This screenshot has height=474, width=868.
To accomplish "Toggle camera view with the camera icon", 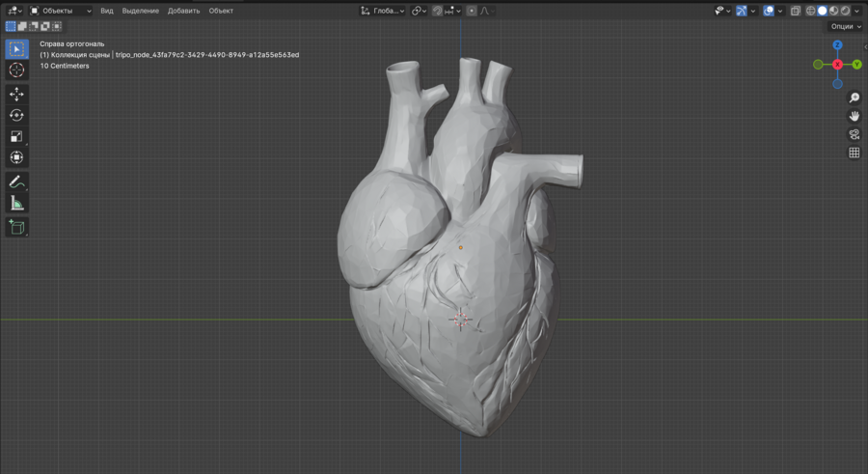I will [x=854, y=134].
